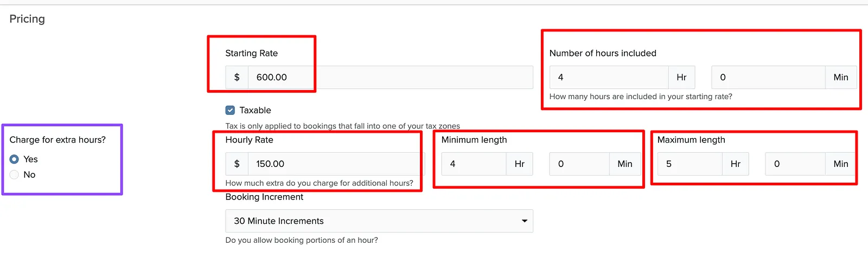Click the dollar sign beside Starting Rate
The image size is (868, 258).
pos(237,78)
